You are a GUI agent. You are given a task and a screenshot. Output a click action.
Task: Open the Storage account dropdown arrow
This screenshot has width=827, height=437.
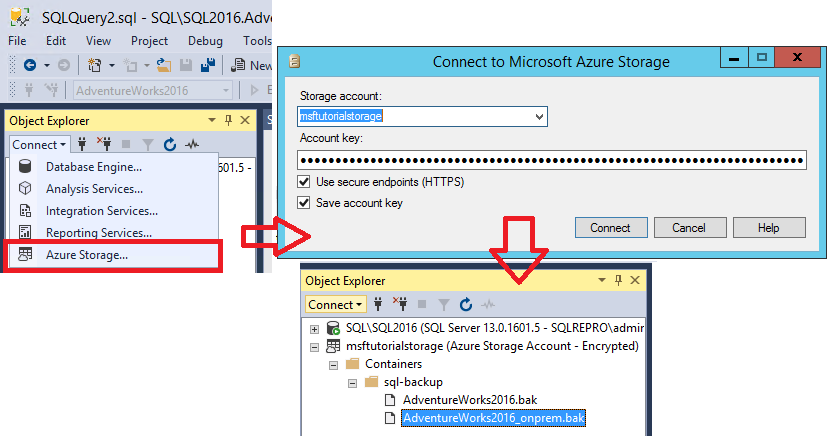point(539,116)
